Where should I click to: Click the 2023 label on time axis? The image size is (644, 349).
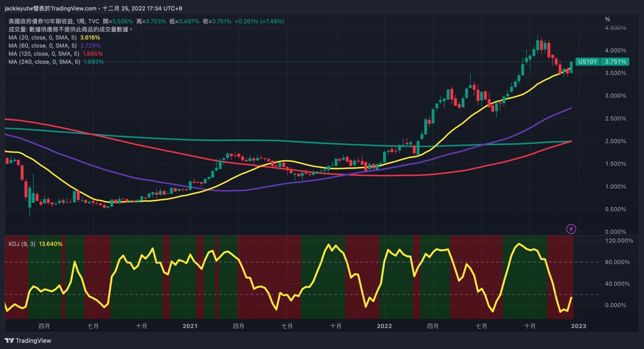coord(578,326)
